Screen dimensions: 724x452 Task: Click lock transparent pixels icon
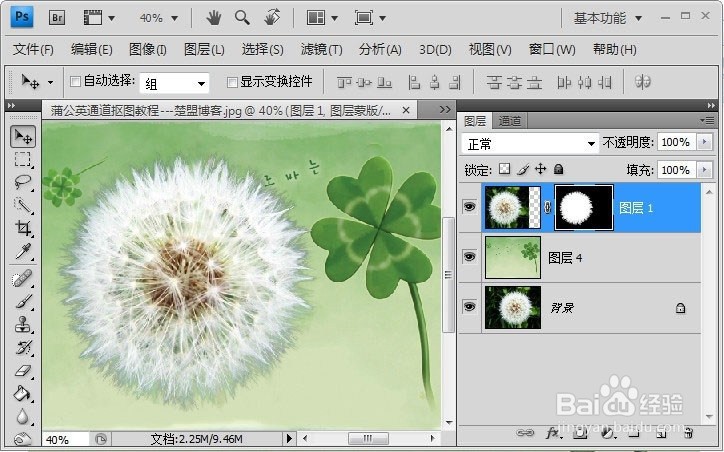click(505, 169)
